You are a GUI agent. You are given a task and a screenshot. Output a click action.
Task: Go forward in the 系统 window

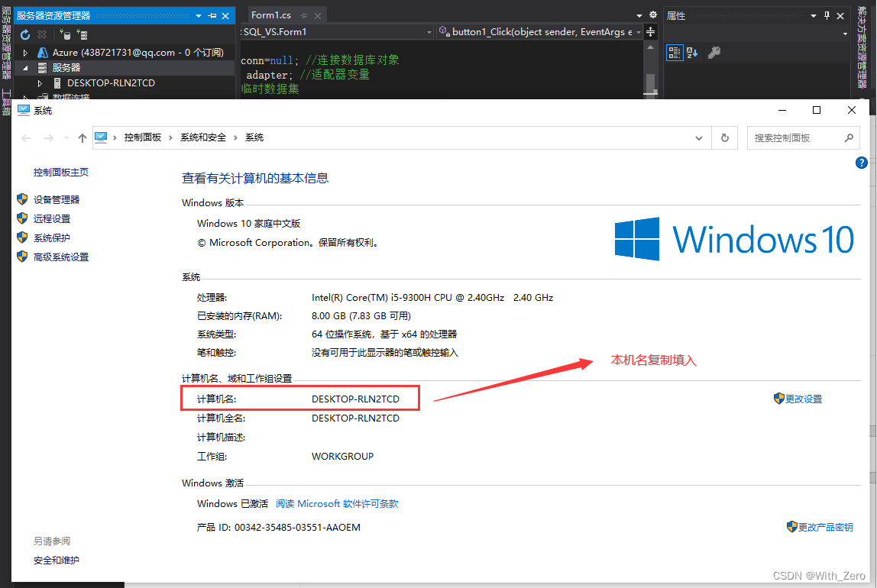tap(49, 138)
